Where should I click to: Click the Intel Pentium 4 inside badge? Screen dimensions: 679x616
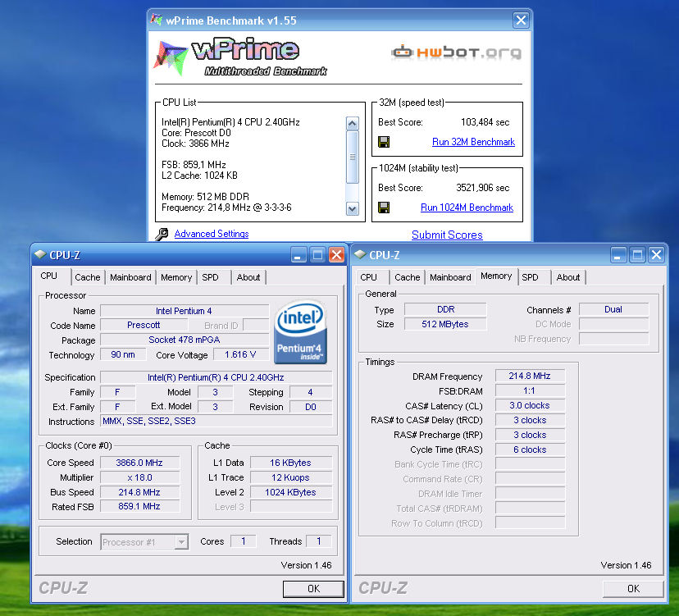click(300, 332)
